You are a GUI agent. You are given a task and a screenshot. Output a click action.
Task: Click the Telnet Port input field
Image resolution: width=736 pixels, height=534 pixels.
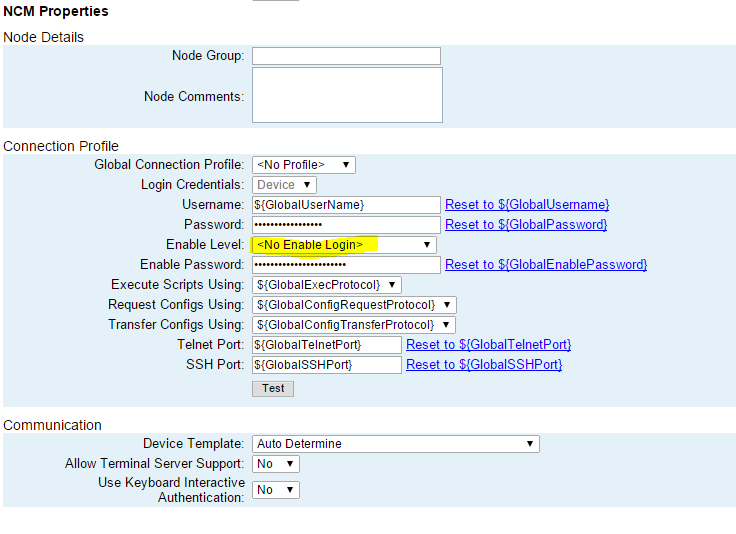327,345
